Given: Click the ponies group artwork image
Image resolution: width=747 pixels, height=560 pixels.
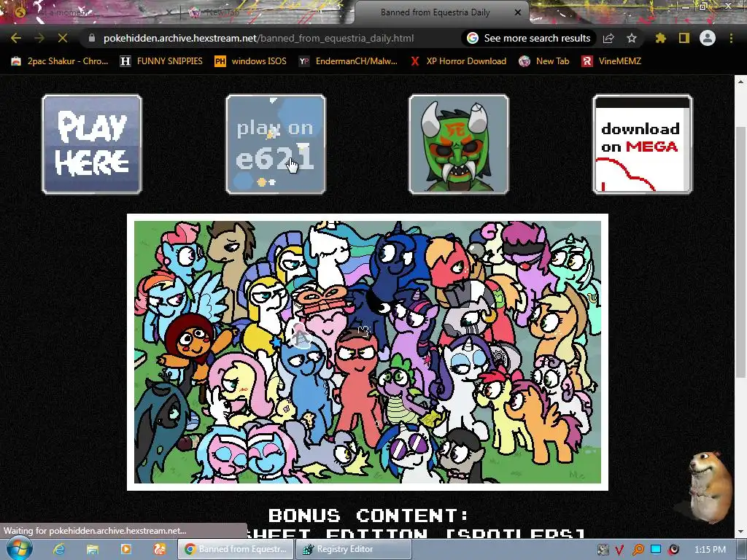Looking at the screenshot, I should (x=368, y=352).
